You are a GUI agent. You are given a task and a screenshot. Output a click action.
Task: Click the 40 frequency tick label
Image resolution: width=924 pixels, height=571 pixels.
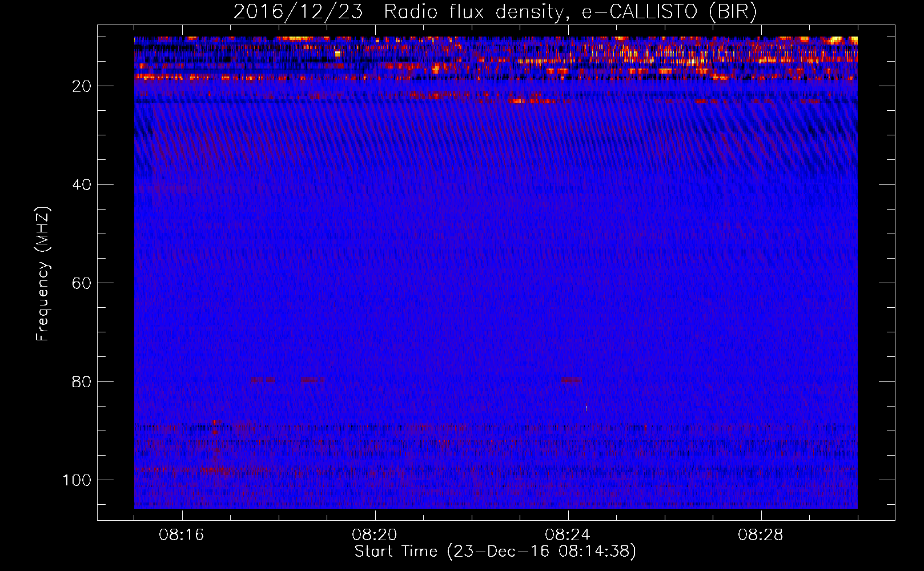[x=82, y=185]
